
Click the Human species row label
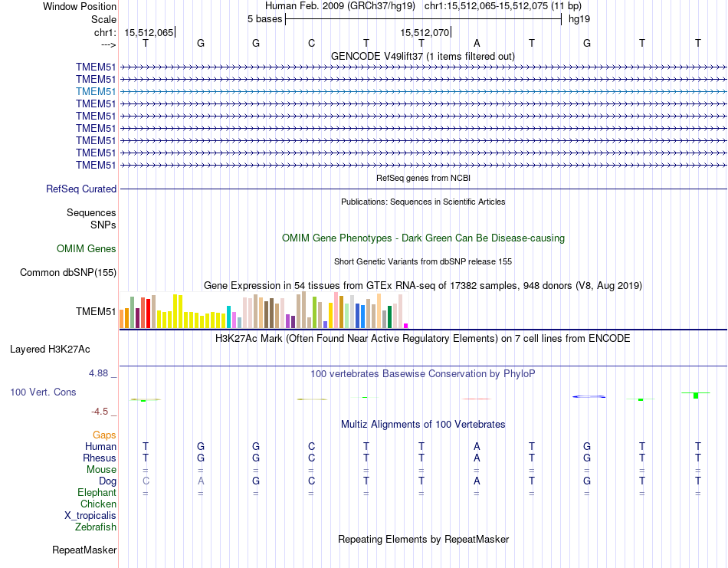[100, 447]
